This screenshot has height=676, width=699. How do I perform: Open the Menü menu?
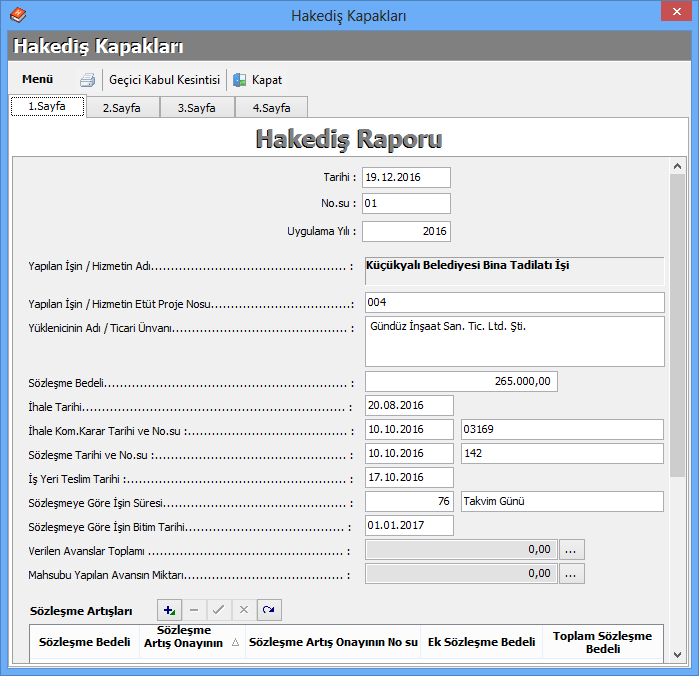click(x=38, y=80)
